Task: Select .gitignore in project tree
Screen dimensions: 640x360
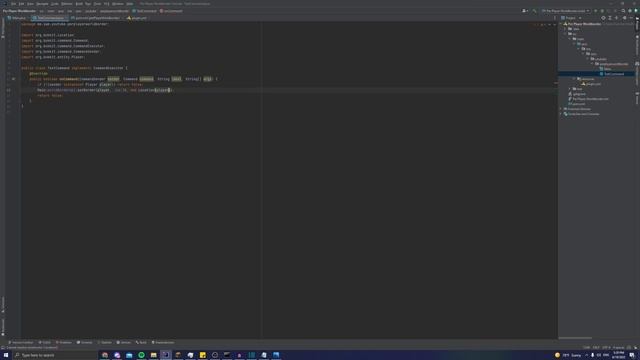Action: [x=576, y=94]
